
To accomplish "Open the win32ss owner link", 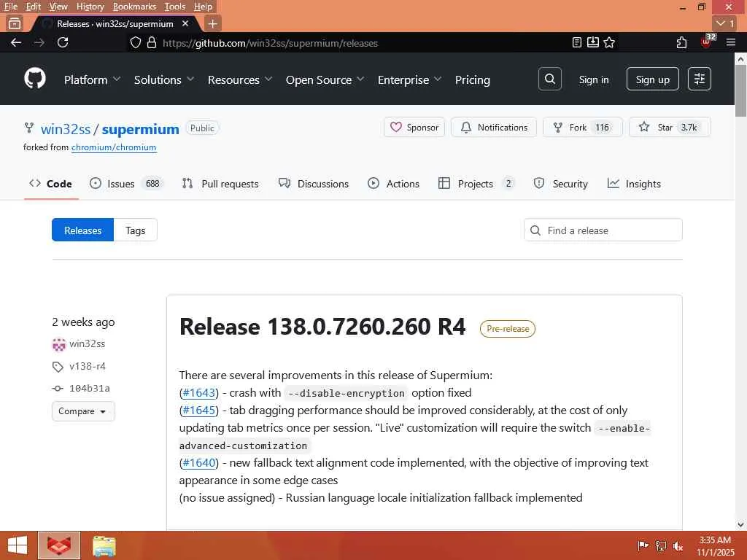I will (x=66, y=129).
